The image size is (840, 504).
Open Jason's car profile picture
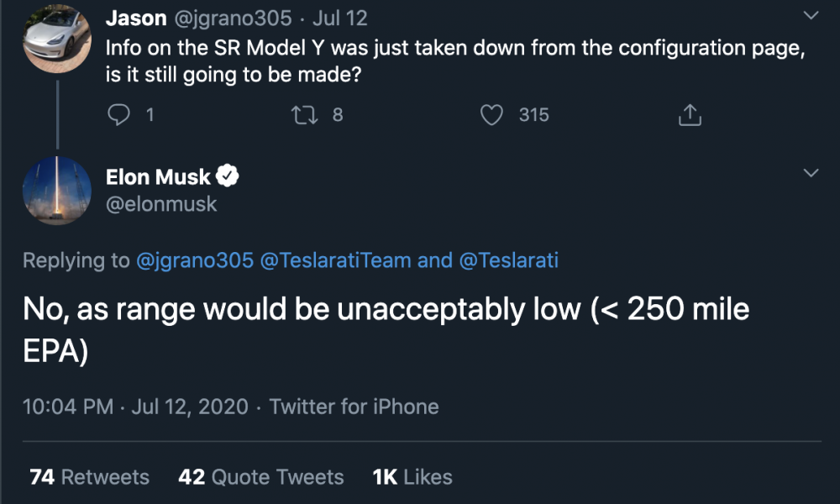[57, 39]
